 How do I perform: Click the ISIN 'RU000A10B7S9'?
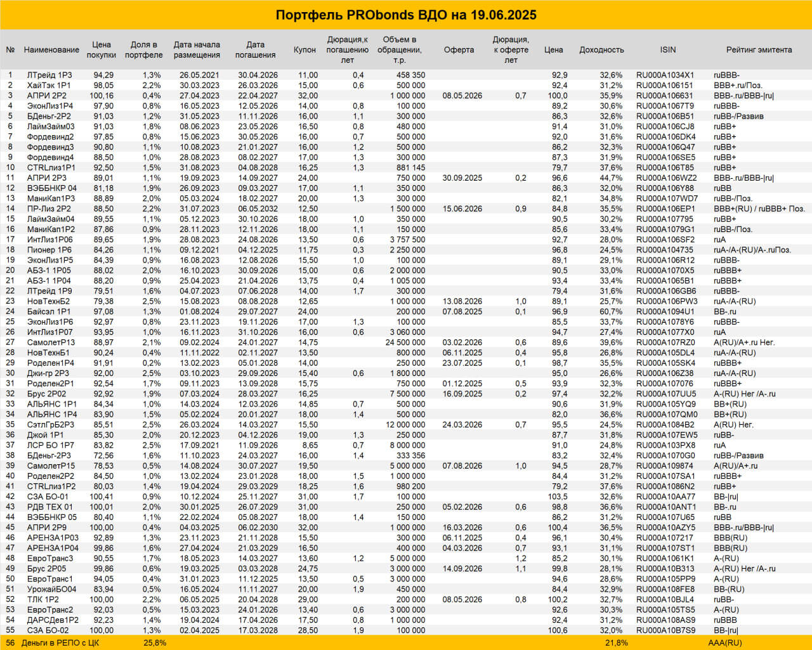pyautogui.click(x=665, y=630)
